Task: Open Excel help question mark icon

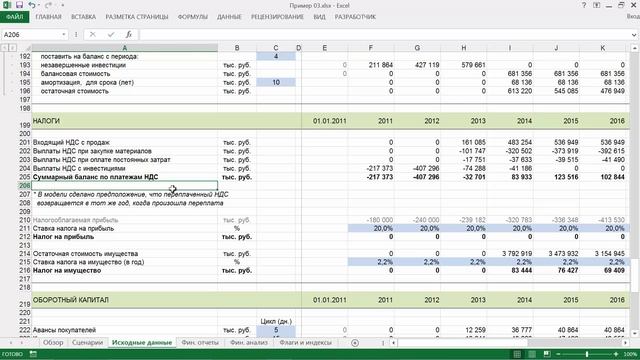Action: [x=584, y=5]
